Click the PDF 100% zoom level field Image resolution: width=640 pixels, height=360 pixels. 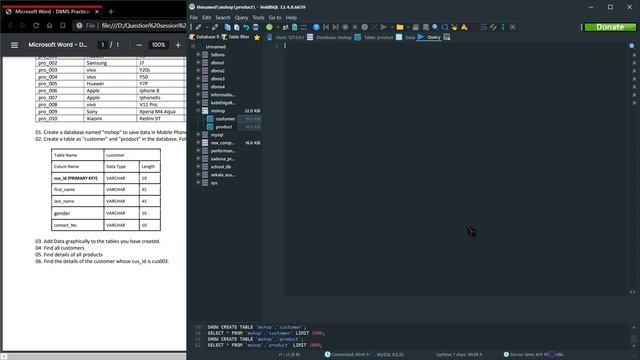click(x=158, y=45)
